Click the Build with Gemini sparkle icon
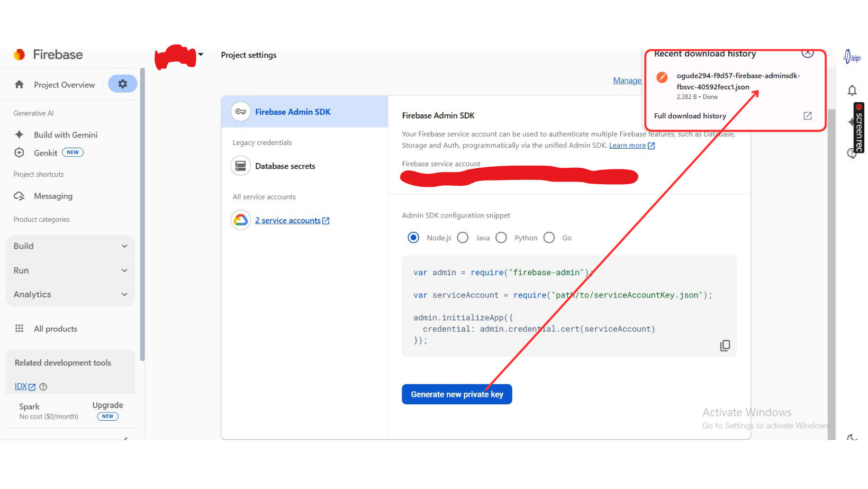 [x=20, y=134]
